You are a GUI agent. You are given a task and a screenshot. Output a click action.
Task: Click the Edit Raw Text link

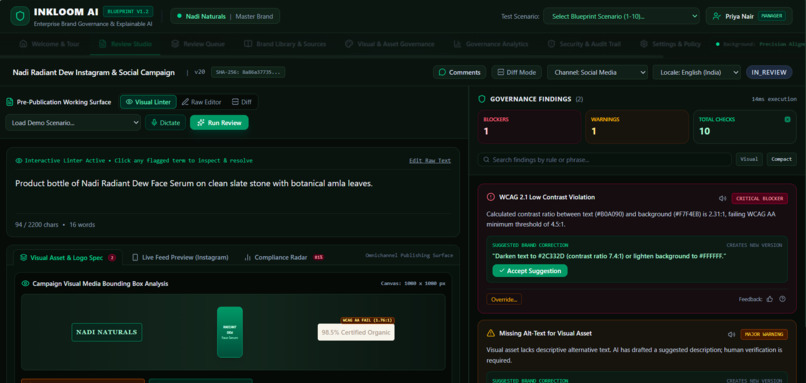tap(430, 160)
